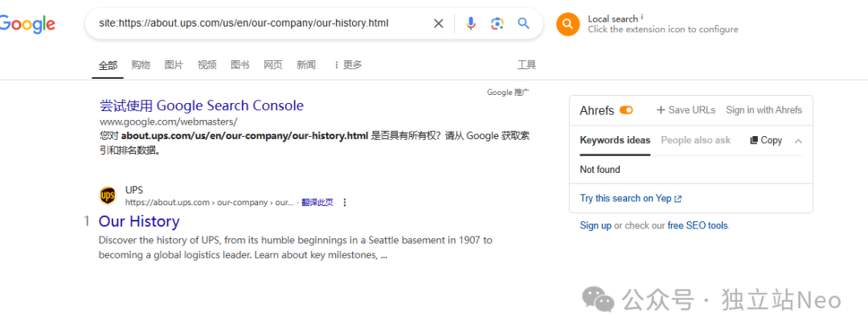868x334 pixels.
Task: Open the orange Local search extension icon
Action: point(567,24)
